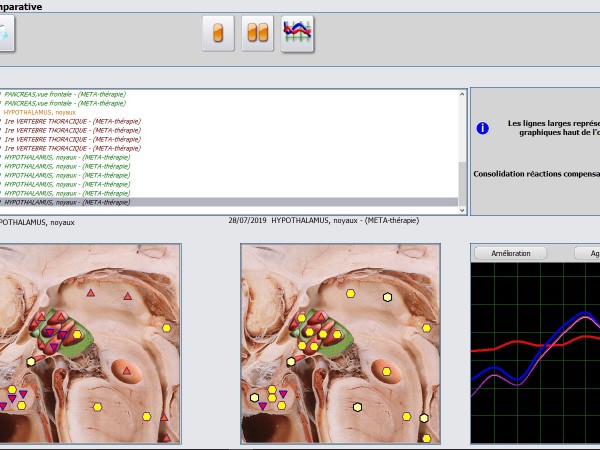Viewport: 600px width, 450px height.
Task: Click the red-outlined oval marker in left image
Action: click(127, 372)
